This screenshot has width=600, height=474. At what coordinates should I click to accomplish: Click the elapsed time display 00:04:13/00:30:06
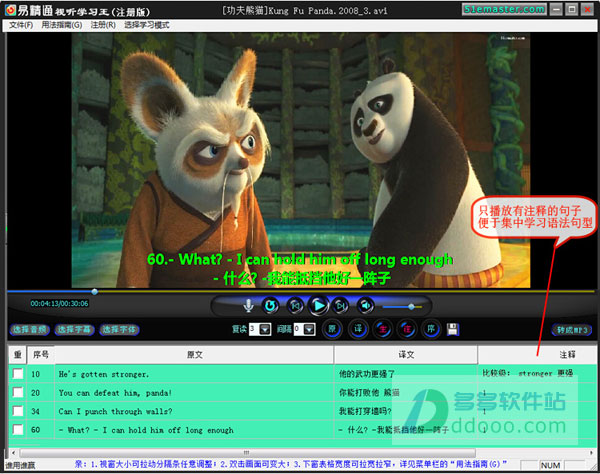tap(59, 304)
